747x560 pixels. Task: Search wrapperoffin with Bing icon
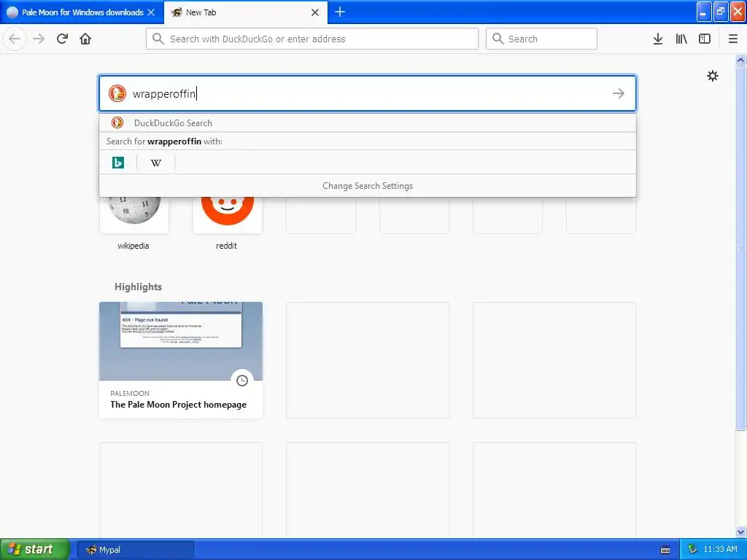(118, 163)
